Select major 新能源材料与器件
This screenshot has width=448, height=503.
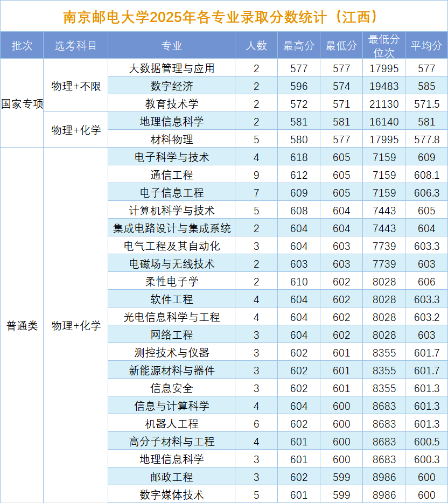[x=172, y=370]
